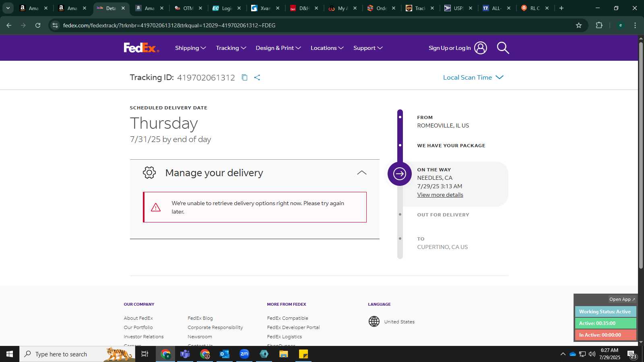View site information icon in address bar
644x362 pixels.
[55, 25]
